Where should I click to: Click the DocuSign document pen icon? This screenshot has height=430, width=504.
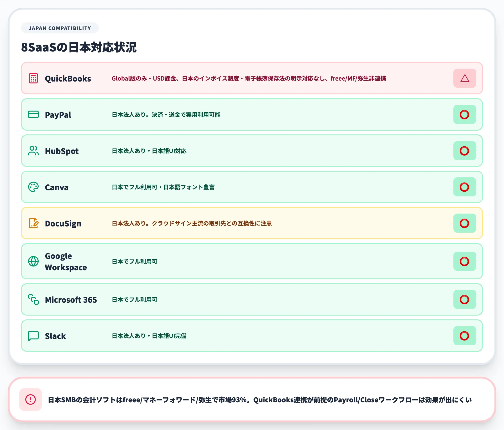click(34, 223)
